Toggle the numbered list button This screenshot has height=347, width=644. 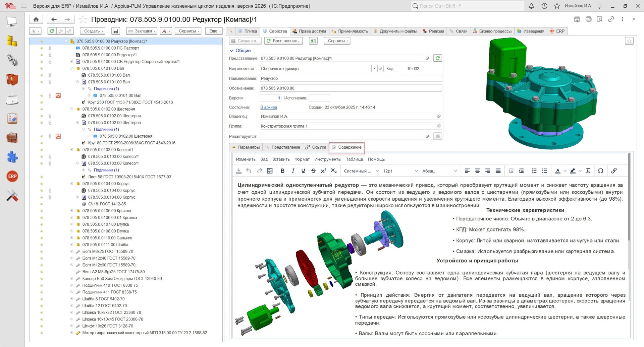tap(534, 171)
